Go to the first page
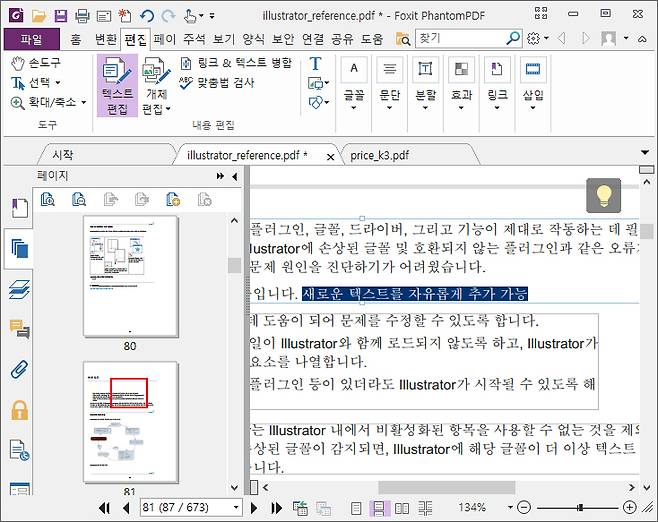The width and height of the screenshot is (658, 522). [104, 508]
